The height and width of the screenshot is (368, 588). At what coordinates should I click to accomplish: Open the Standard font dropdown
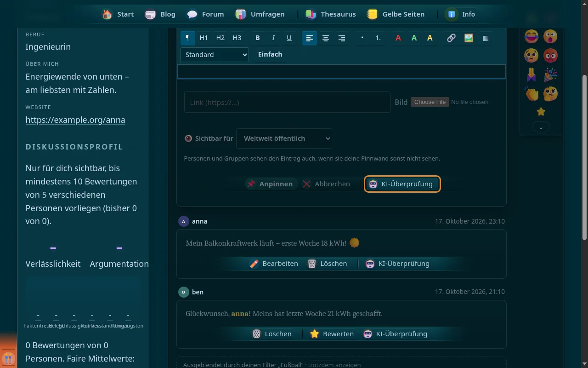(x=215, y=55)
